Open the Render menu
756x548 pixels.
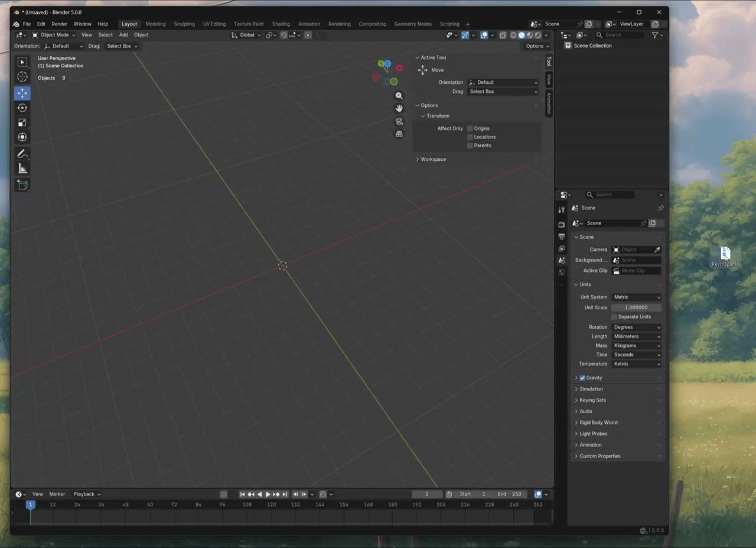pyautogui.click(x=59, y=24)
